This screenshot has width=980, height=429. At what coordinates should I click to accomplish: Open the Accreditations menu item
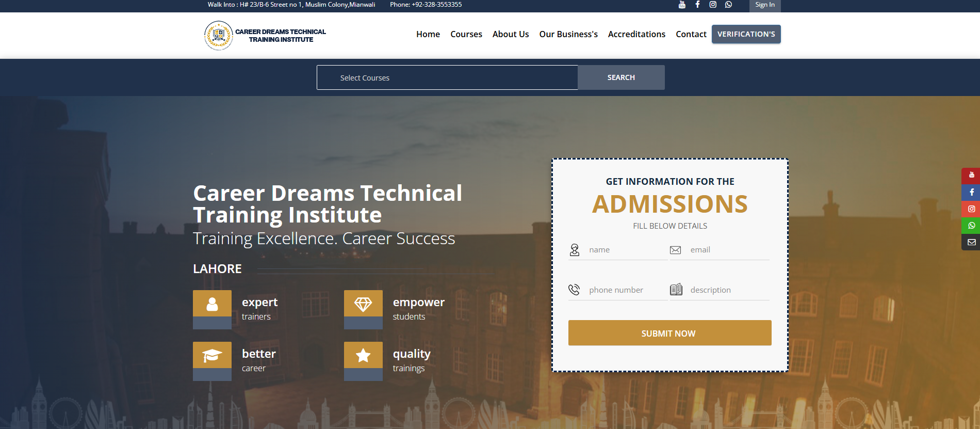tap(636, 34)
